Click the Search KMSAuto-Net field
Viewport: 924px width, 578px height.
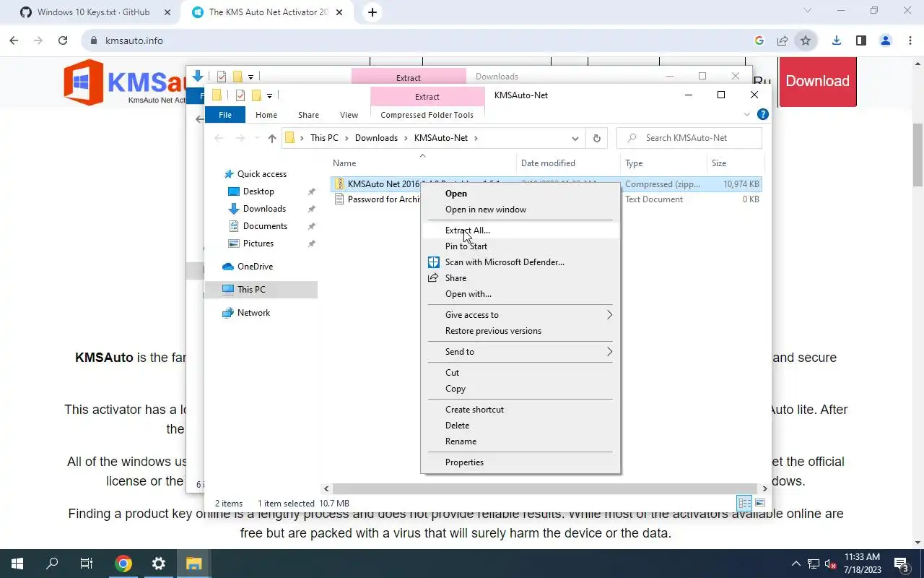(689, 137)
